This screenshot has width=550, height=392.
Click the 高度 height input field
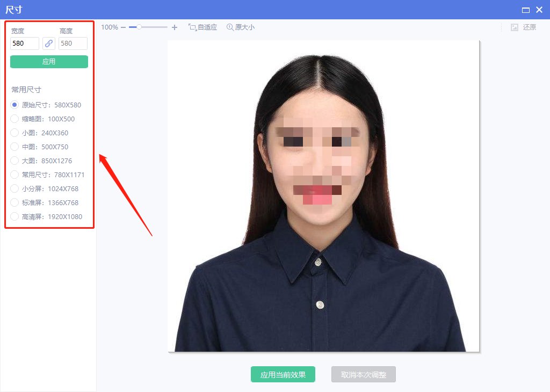pos(73,43)
